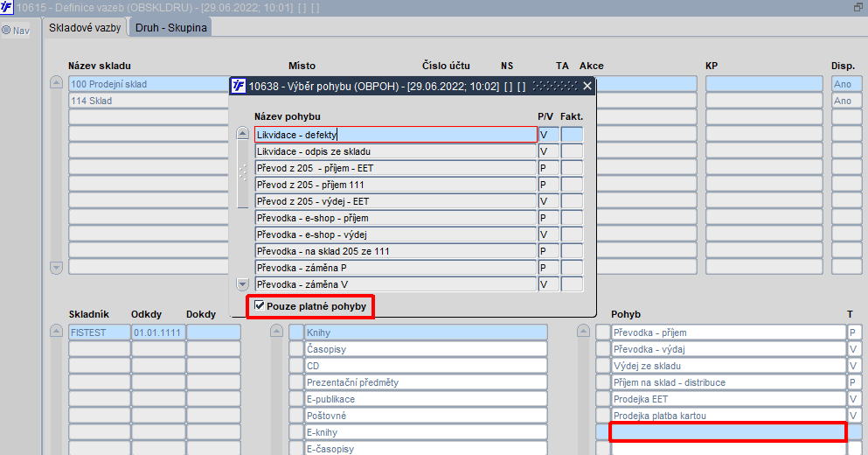Click the up arrow beside the Pohyb list
This screenshot has width=868, height=455.
click(x=583, y=331)
